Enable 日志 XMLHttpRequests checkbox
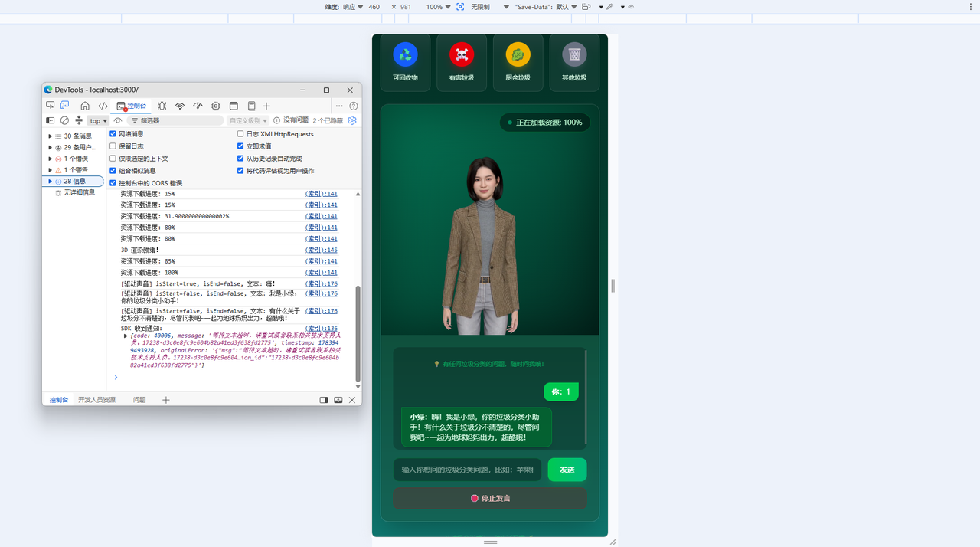 point(240,134)
